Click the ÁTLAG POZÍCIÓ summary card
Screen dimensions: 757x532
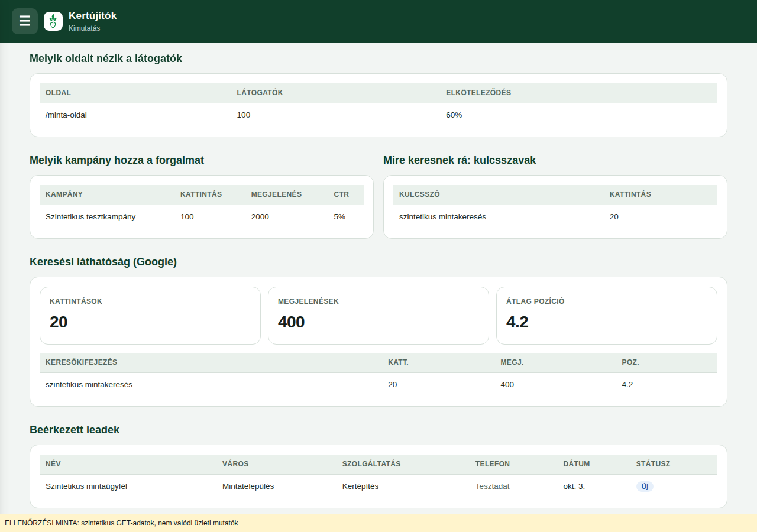point(607,316)
